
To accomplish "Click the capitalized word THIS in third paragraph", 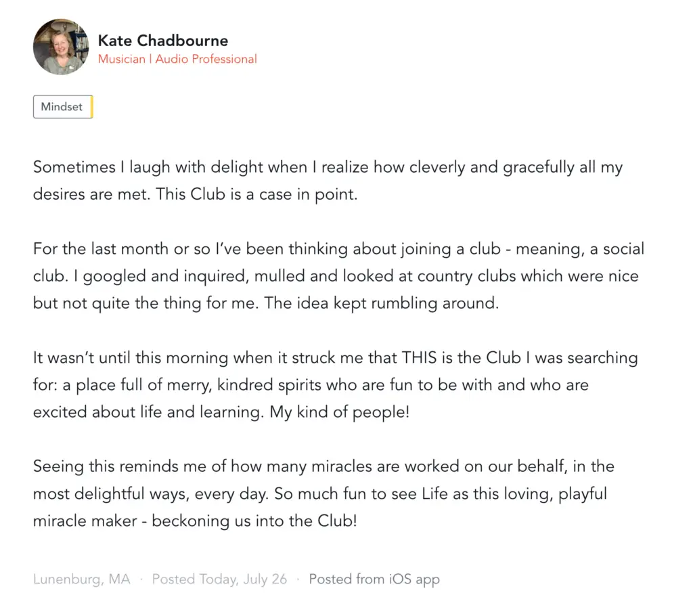I will (x=419, y=357).
